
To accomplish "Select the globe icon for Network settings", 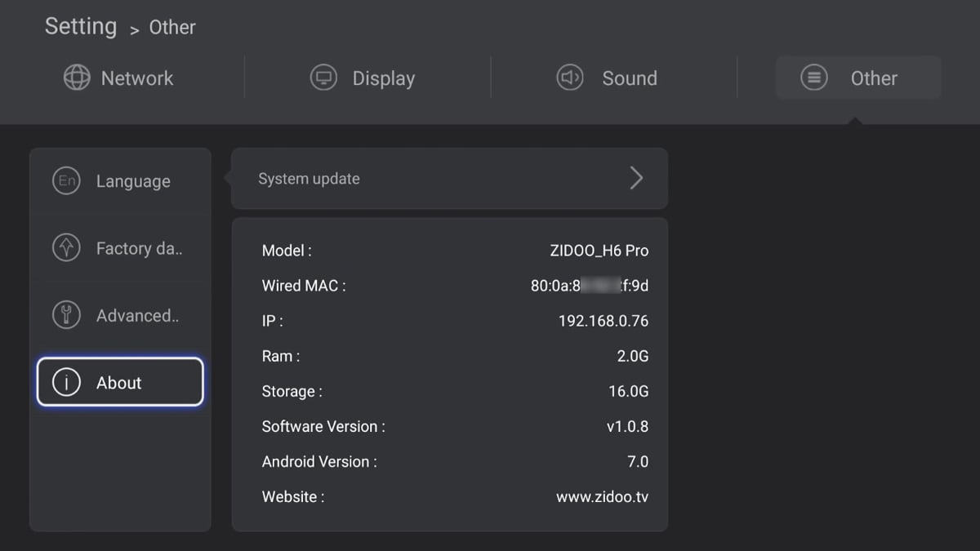I will [x=77, y=78].
